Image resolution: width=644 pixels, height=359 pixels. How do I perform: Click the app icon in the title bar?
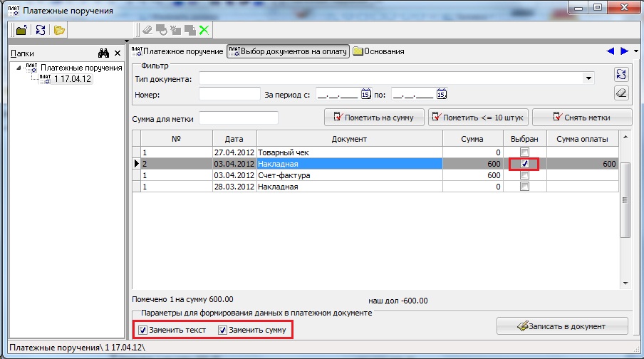click(x=14, y=10)
